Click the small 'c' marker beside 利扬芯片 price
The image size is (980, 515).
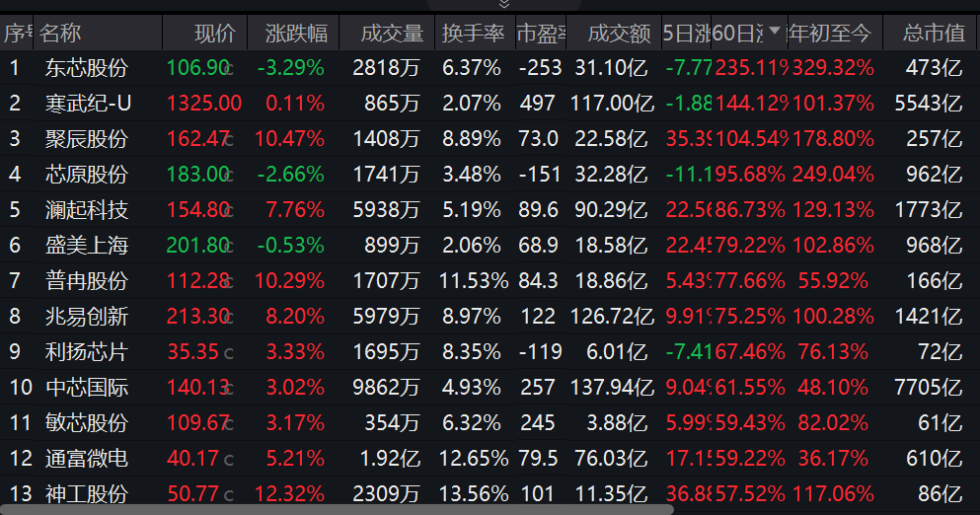pyautogui.click(x=229, y=353)
